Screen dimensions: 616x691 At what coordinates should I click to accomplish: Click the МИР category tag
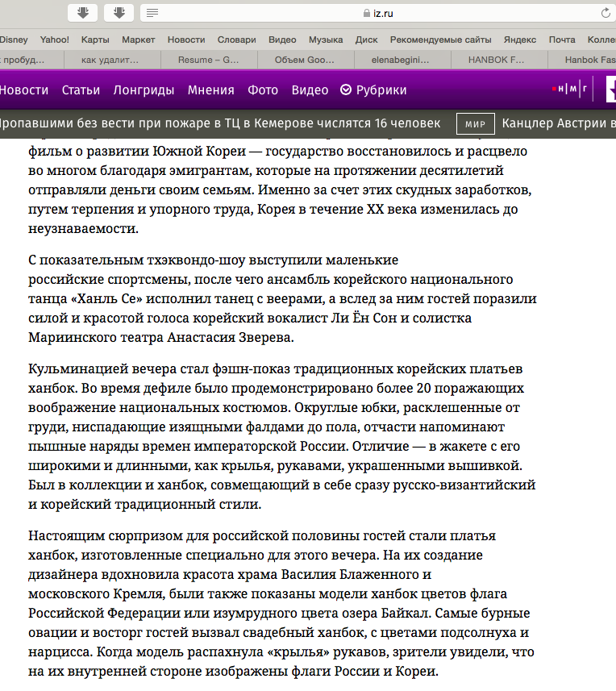click(x=476, y=124)
